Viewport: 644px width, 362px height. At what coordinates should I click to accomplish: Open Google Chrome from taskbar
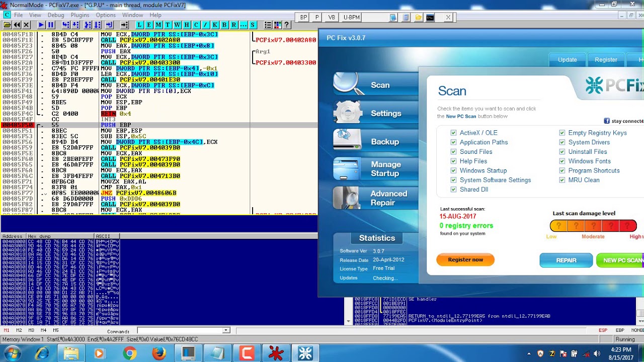[x=129, y=353]
